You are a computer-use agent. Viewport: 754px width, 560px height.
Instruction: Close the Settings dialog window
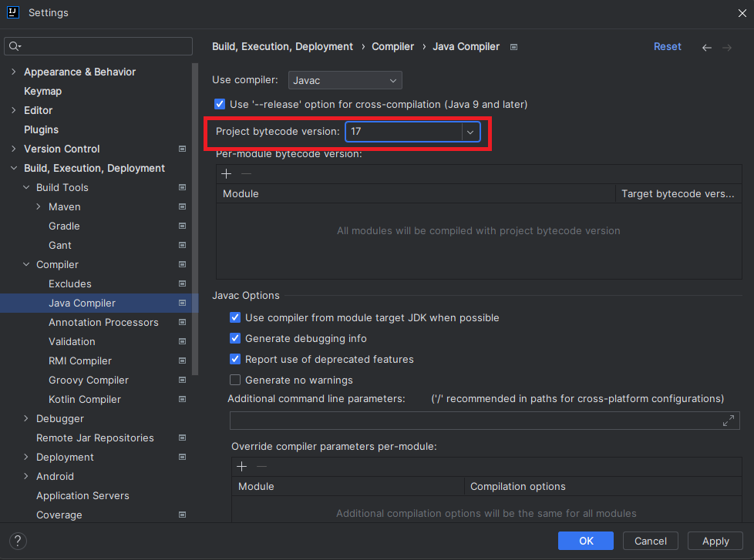click(x=742, y=13)
